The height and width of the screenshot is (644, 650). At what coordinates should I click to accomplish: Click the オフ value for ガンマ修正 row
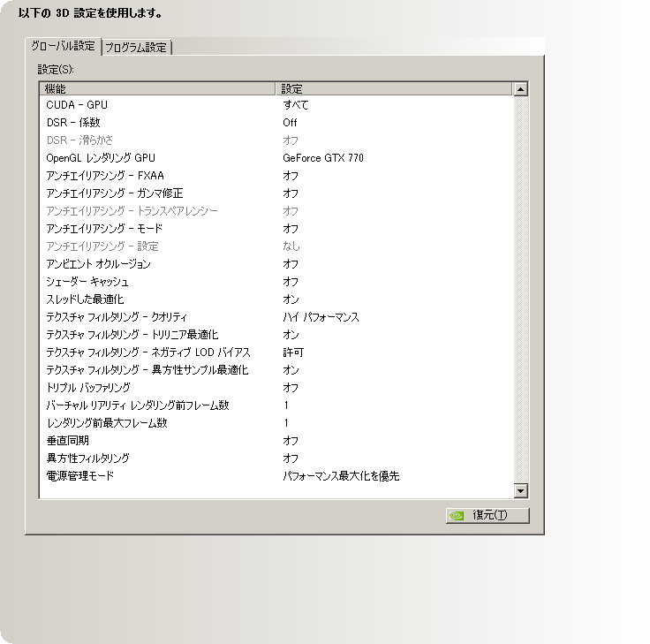pyautogui.click(x=291, y=193)
